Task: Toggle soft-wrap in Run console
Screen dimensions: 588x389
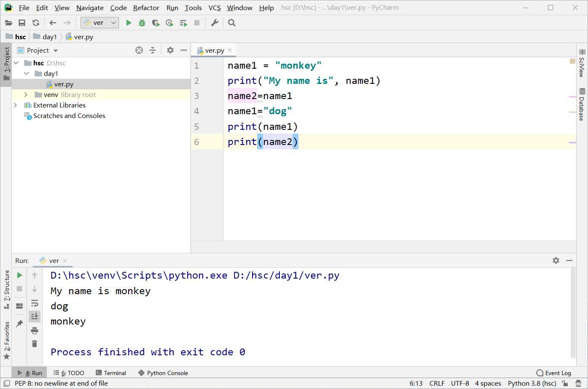Action: click(x=35, y=303)
